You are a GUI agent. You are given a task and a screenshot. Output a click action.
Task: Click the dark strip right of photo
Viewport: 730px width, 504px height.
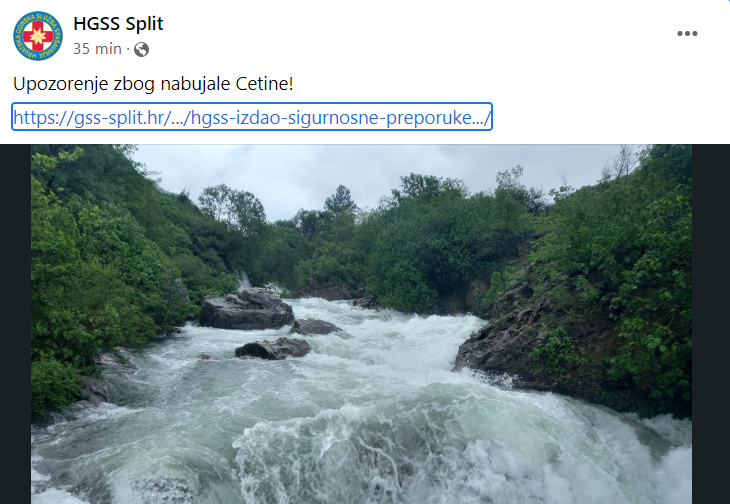(x=711, y=324)
